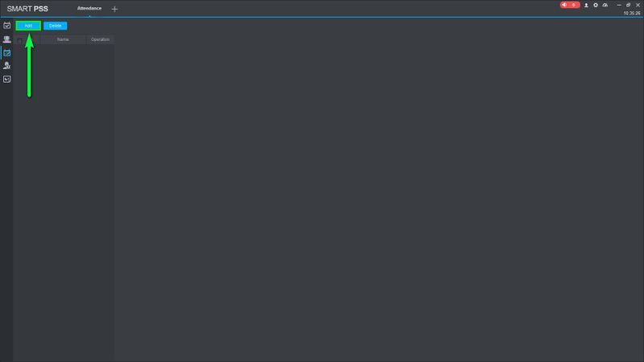Open a new tab with plus icon

(x=114, y=9)
